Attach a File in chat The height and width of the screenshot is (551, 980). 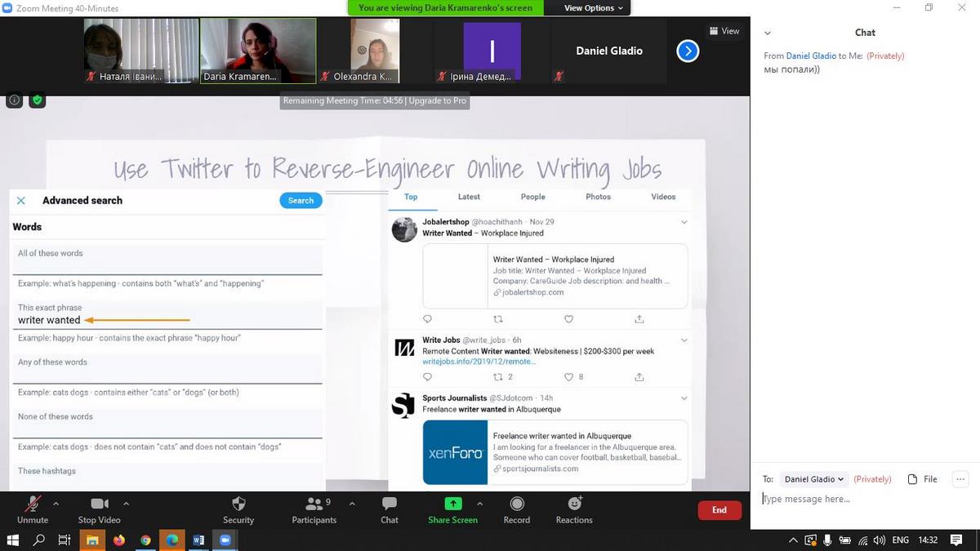(923, 479)
